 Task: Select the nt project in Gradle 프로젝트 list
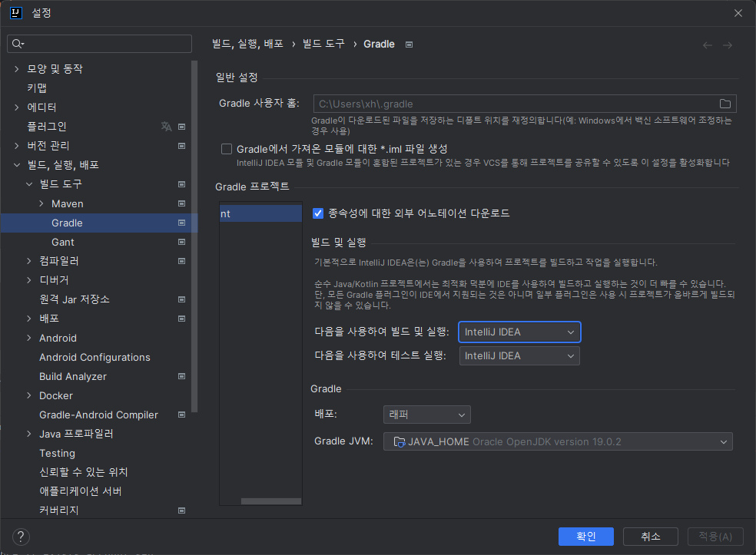click(x=261, y=213)
